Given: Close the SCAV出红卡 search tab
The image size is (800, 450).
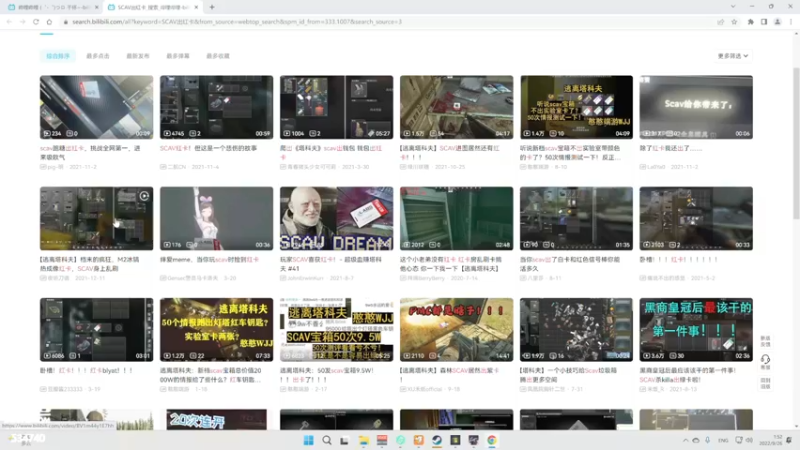Looking at the screenshot, I should (x=196, y=7).
